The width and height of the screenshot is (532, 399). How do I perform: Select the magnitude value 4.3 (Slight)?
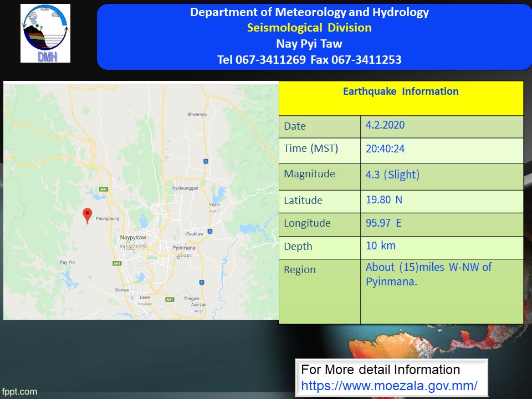[392, 175]
